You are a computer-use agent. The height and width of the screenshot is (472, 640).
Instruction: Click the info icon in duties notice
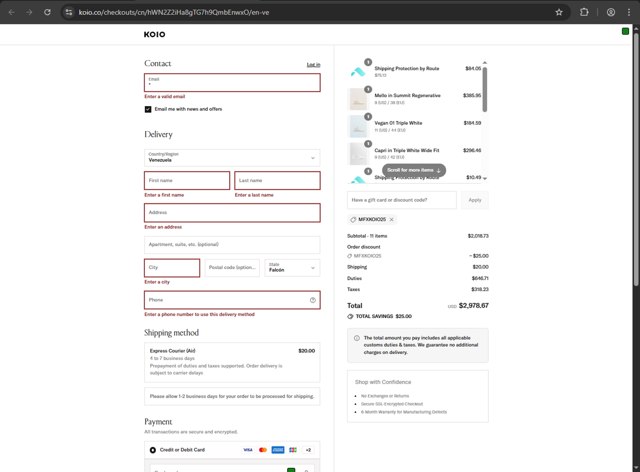tap(357, 338)
